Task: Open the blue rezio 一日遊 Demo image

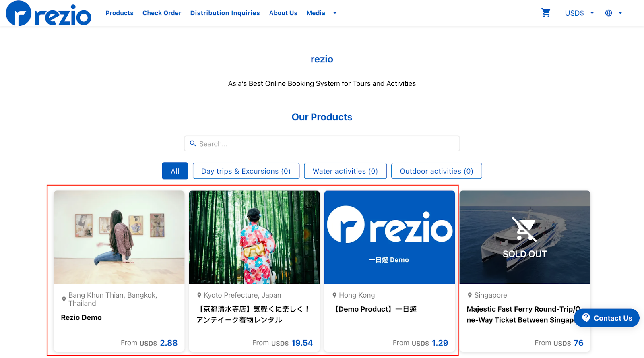Action: pyautogui.click(x=390, y=237)
